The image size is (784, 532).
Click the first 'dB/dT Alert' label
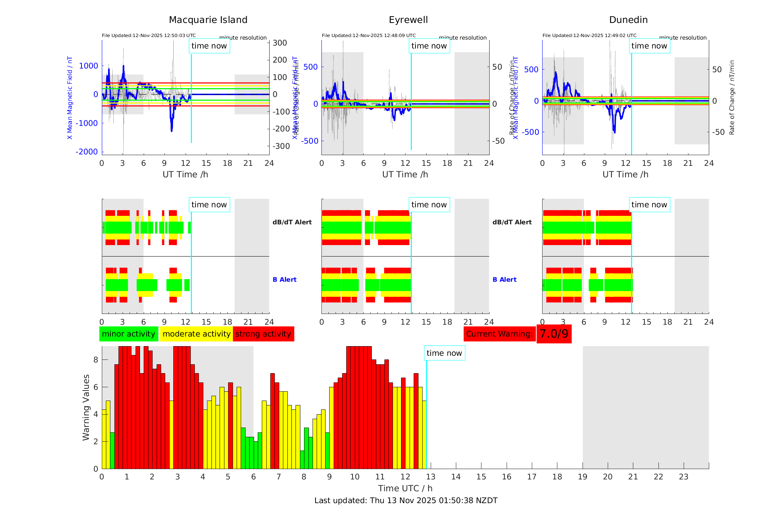[292, 222]
